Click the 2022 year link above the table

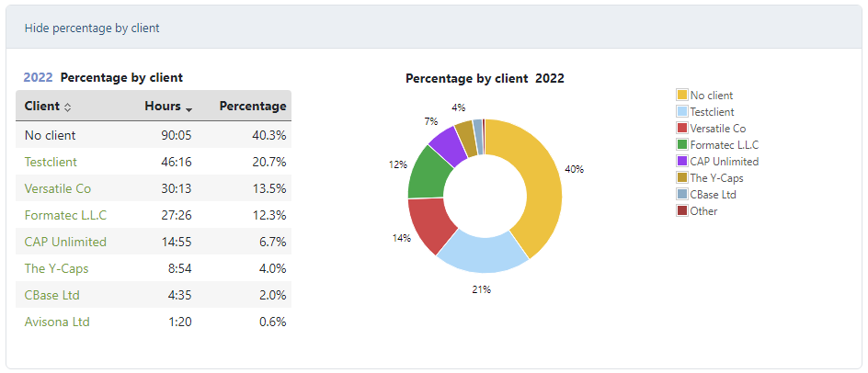pyautogui.click(x=38, y=78)
